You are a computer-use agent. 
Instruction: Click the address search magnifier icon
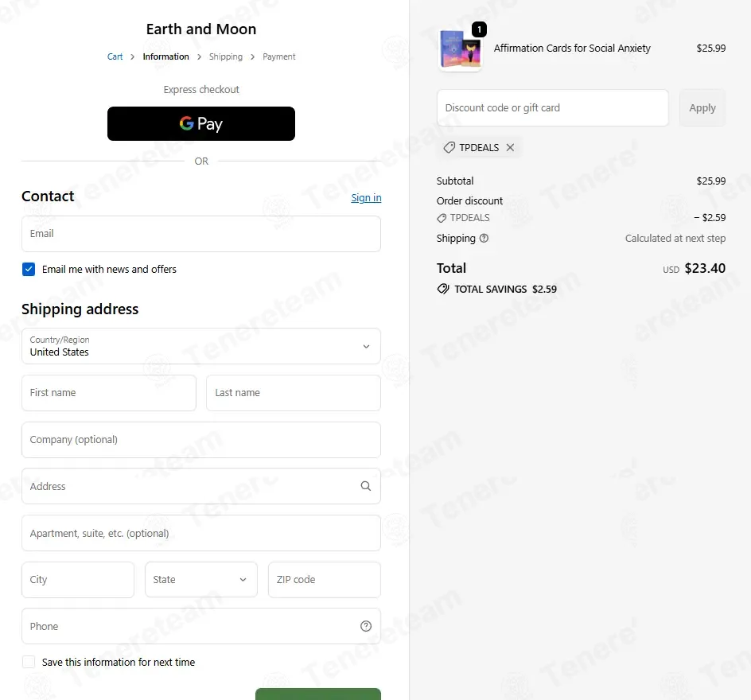coord(365,486)
